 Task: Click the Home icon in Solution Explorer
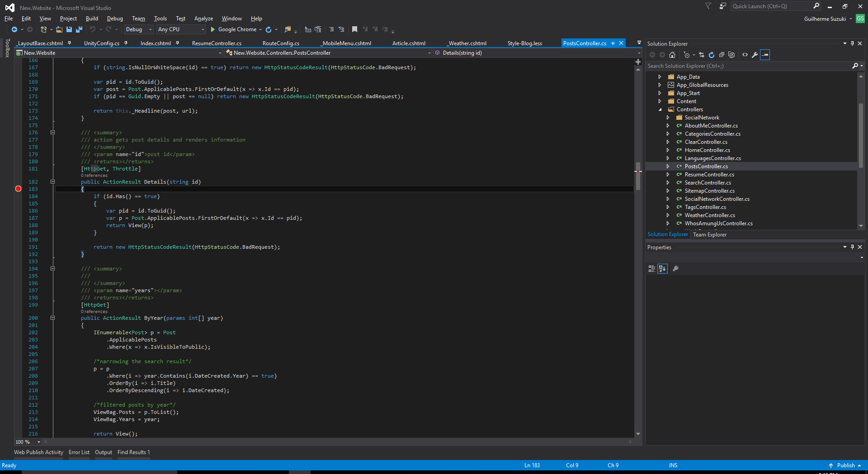[x=672, y=55]
